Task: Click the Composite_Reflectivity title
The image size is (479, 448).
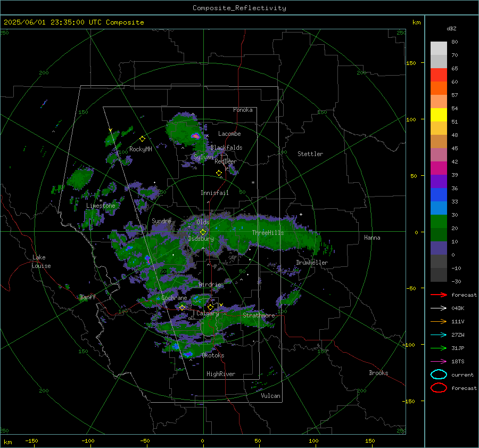Action: [240, 8]
